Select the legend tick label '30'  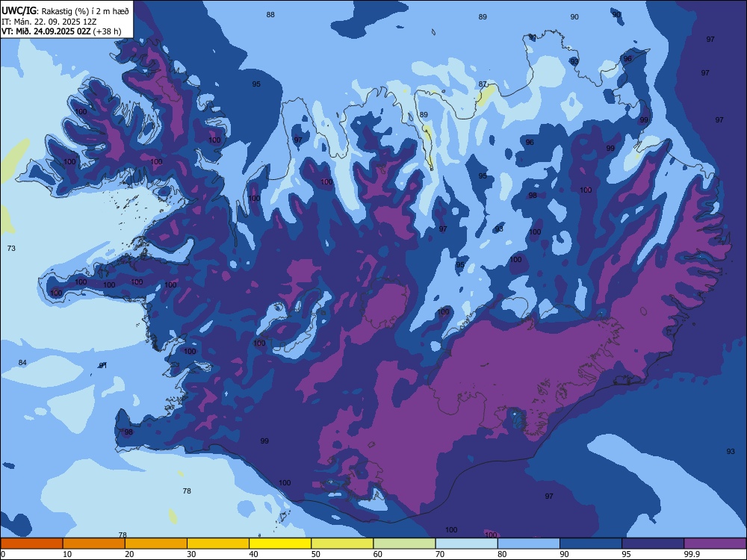point(191,554)
